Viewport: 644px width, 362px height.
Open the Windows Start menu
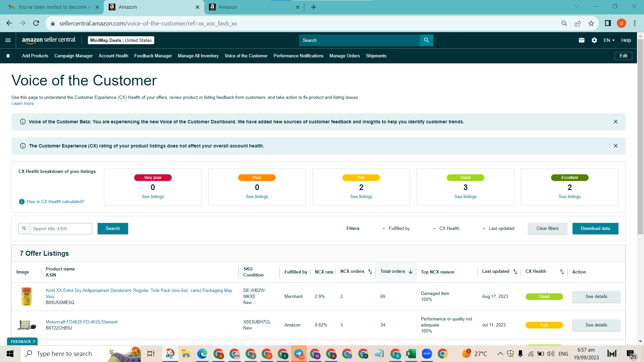click(x=10, y=354)
